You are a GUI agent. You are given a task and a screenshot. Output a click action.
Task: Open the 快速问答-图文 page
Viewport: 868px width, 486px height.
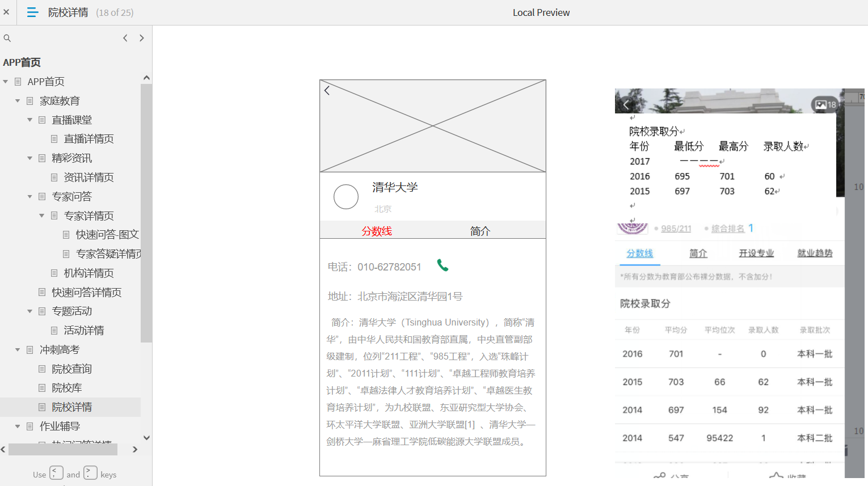pos(107,235)
